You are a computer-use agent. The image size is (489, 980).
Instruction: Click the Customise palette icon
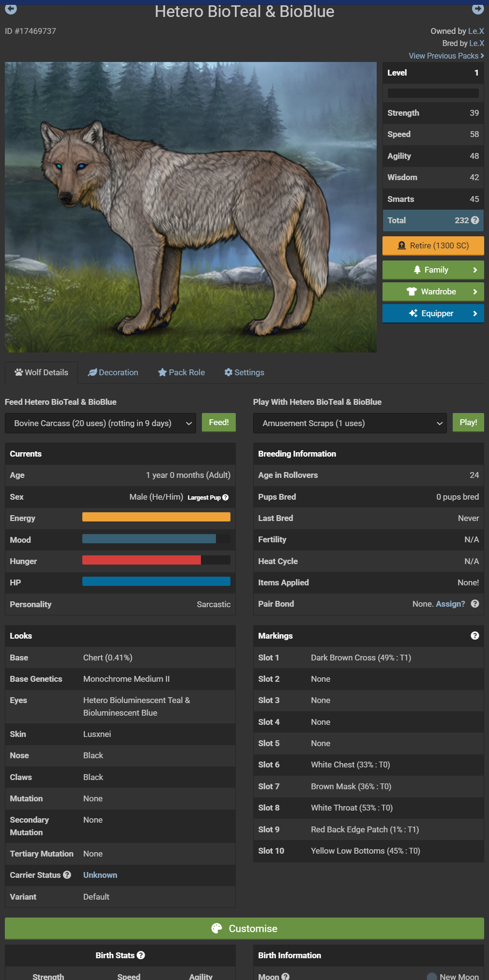tap(216, 928)
